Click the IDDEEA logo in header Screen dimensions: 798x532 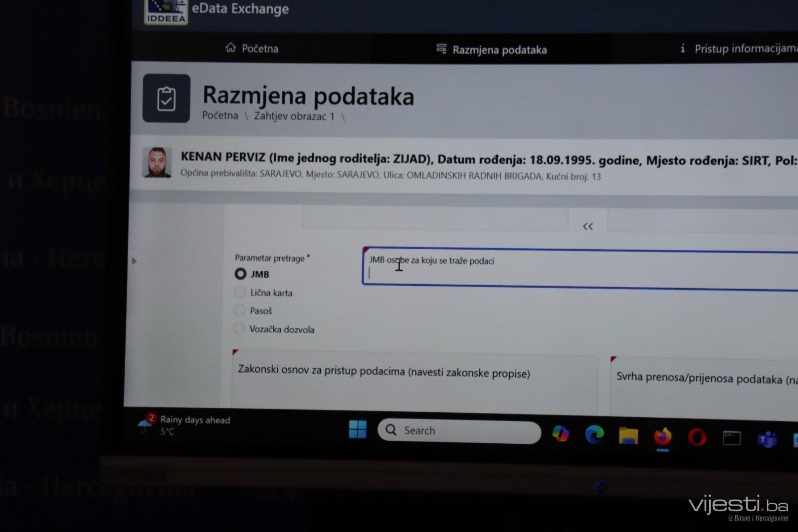pos(166,11)
